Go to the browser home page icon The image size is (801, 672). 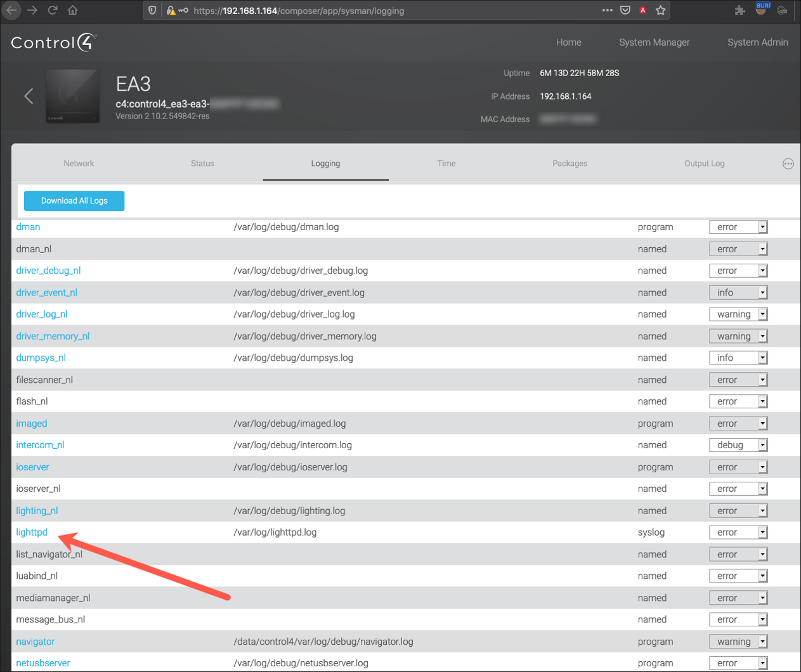73,10
